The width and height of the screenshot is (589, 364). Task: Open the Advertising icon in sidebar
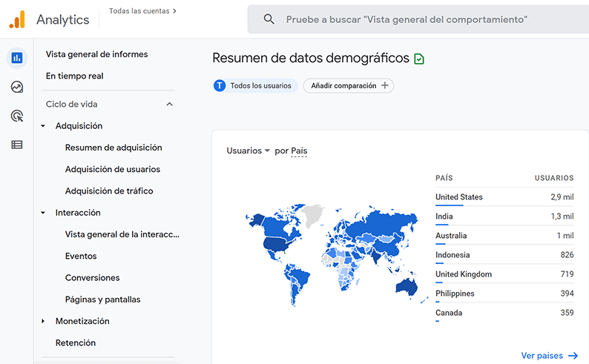pos(16,116)
